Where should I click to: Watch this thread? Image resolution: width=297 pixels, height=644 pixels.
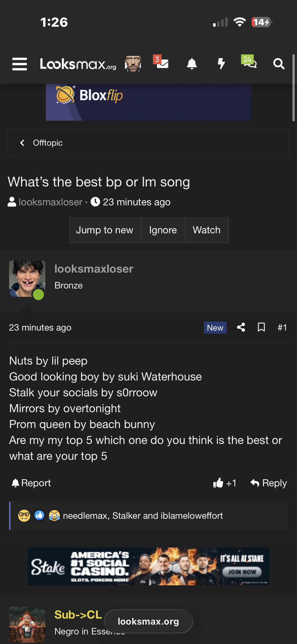(207, 230)
